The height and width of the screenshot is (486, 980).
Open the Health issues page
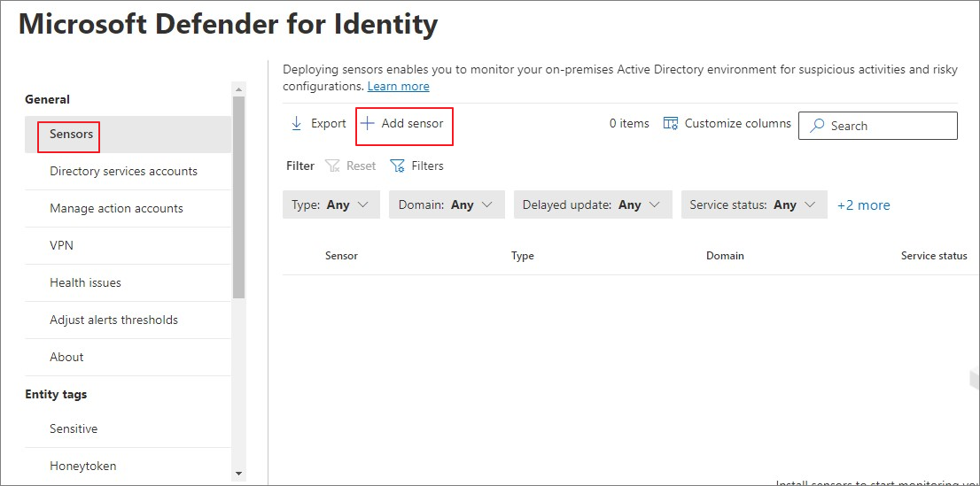pyautogui.click(x=128, y=283)
